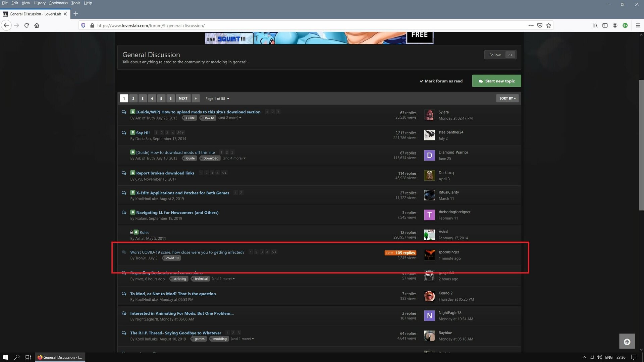Open the View menu
This screenshot has width=644, height=362.
click(x=26, y=3)
